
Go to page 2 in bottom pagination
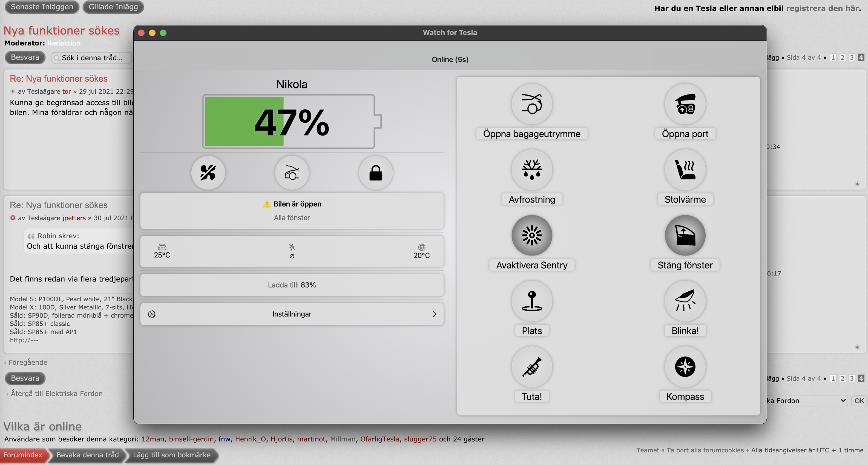pos(842,378)
